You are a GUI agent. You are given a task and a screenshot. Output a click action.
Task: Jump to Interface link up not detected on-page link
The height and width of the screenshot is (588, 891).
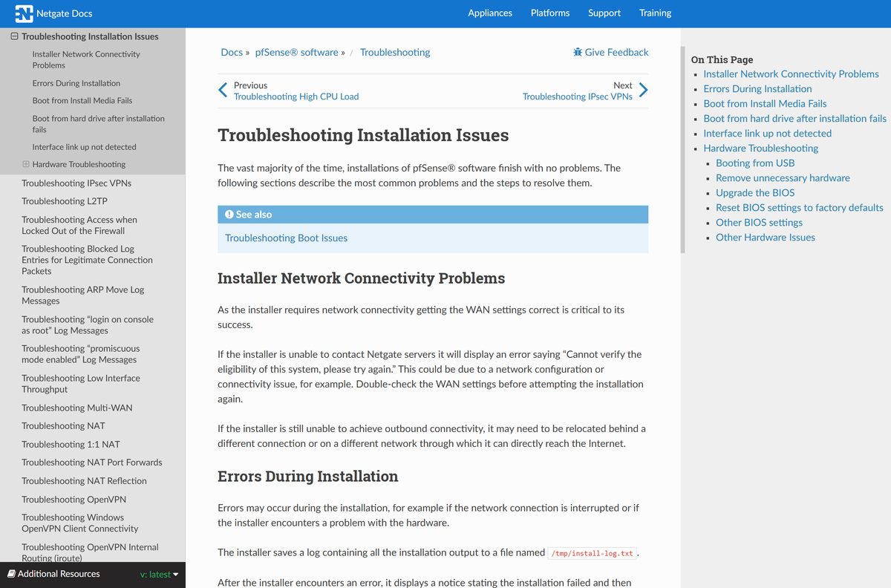click(x=767, y=133)
